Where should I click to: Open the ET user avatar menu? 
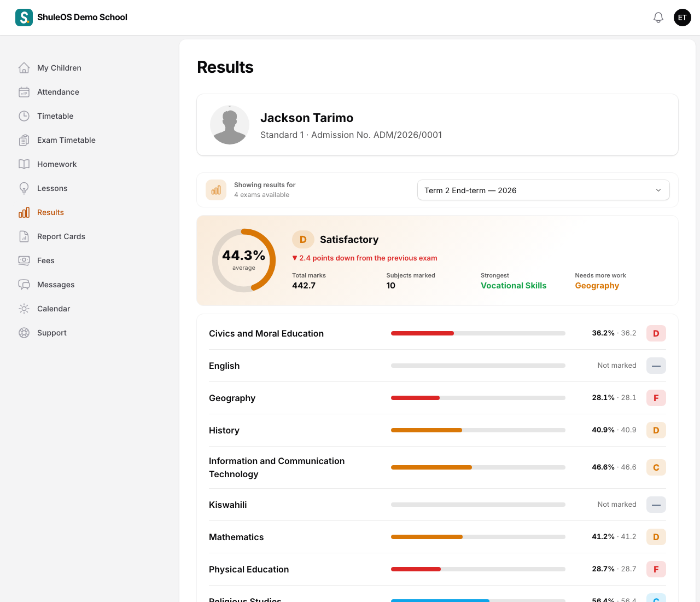(x=682, y=18)
